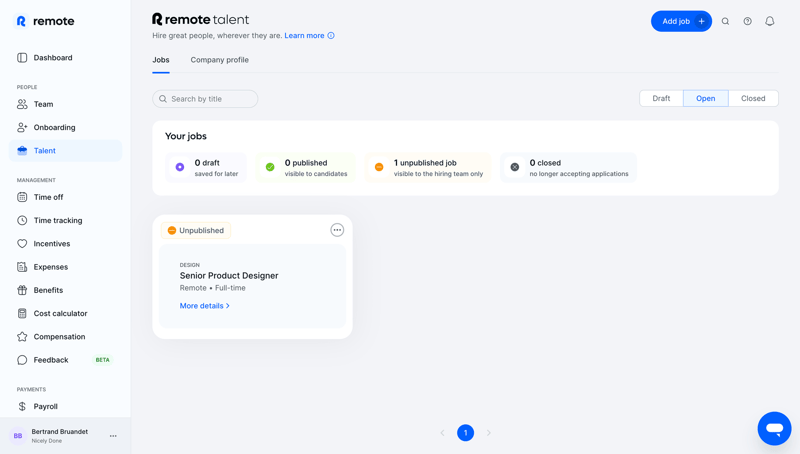Open Team in the sidebar

(65, 104)
